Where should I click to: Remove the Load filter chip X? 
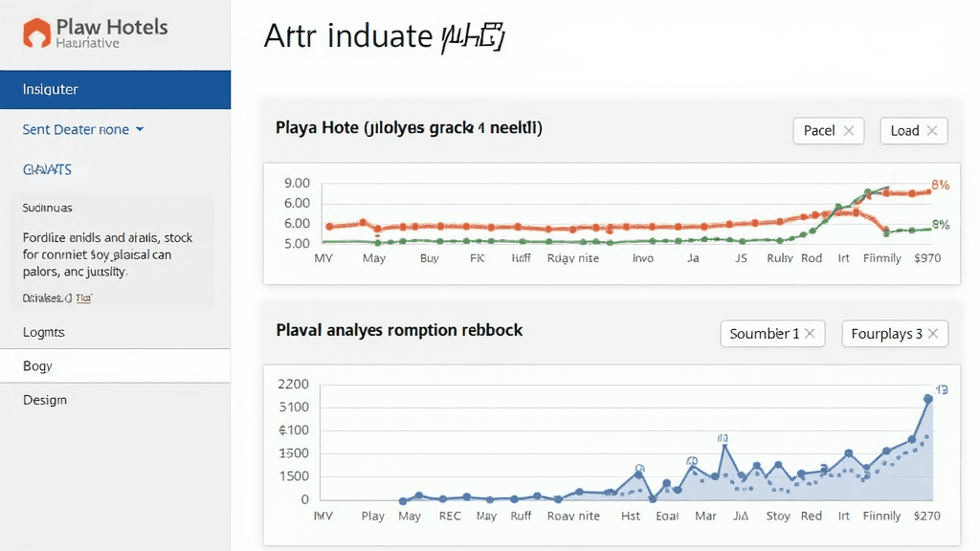(932, 131)
